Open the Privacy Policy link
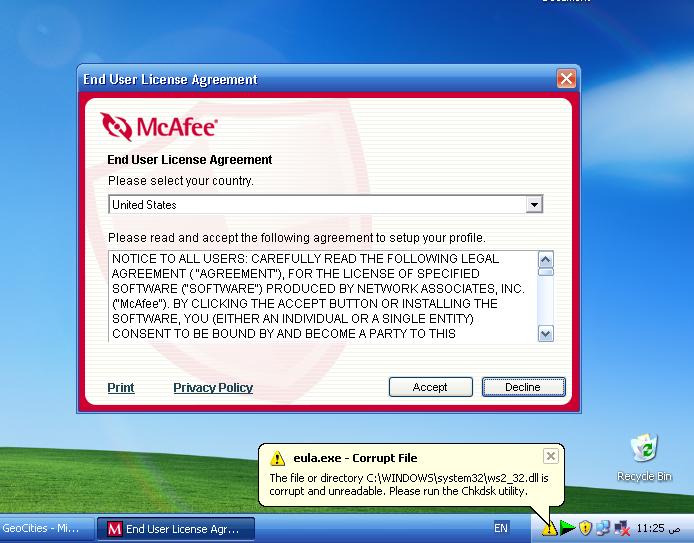Screen dimensions: 694x543 [x=213, y=388]
